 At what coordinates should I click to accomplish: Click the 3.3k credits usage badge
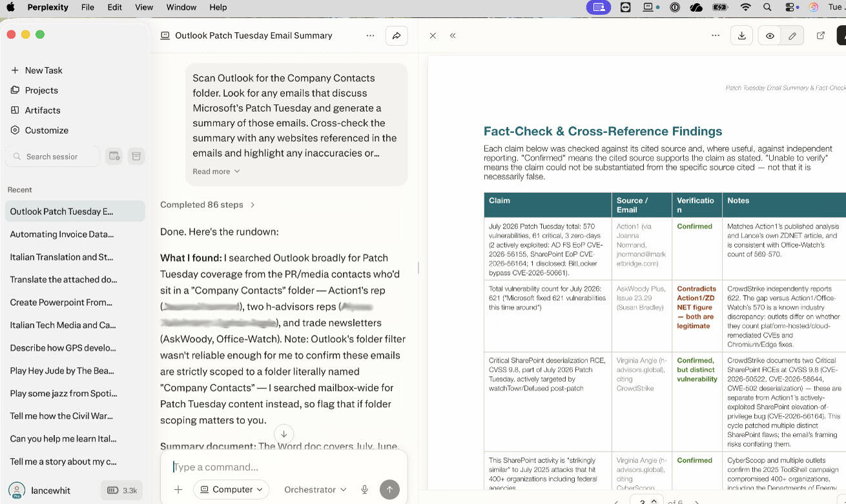pyautogui.click(x=121, y=490)
